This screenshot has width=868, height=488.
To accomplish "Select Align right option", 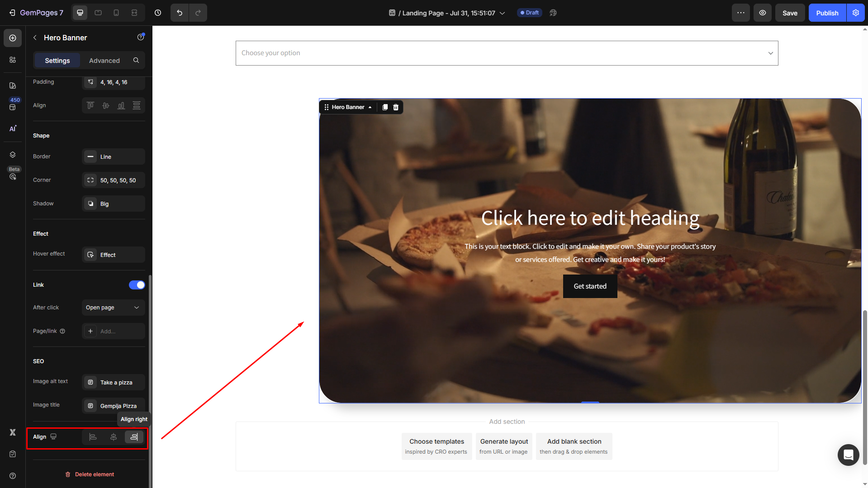I will [x=134, y=437].
